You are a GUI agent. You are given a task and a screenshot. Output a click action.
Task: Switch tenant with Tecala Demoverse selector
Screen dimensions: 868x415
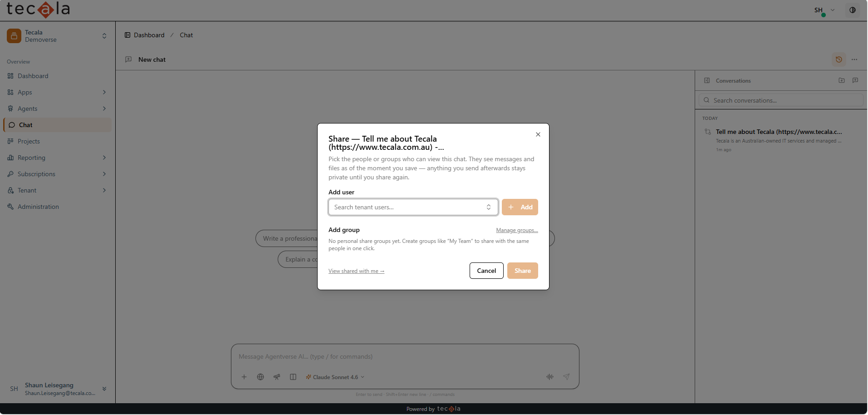click(58, 36)
